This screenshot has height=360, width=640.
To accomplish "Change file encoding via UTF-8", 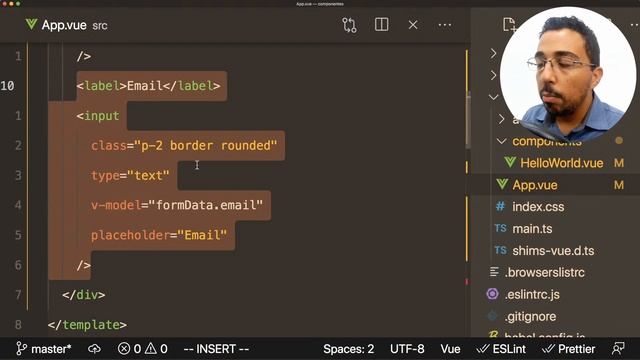I will pos(407,349).
